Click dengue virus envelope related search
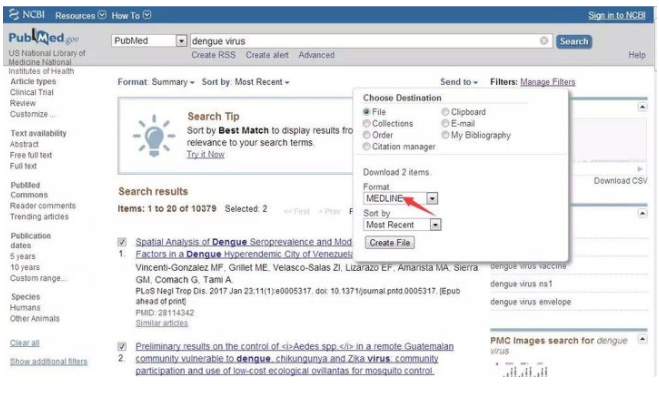This screenshot has width=659, height=395. click(530, 302)
